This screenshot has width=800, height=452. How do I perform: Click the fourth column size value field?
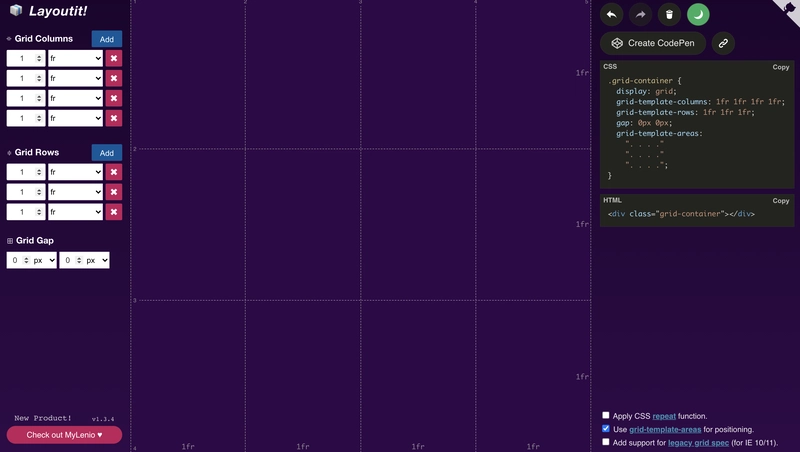coord(26,118)
